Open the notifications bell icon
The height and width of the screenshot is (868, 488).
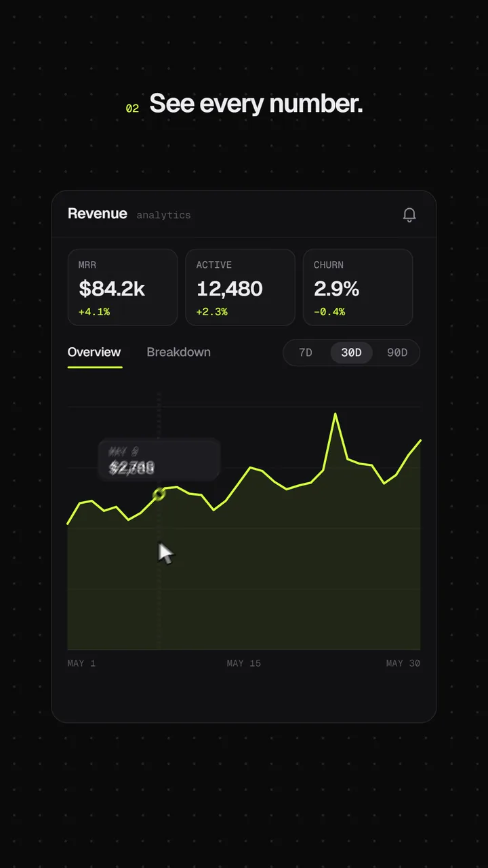click(409, 215)
